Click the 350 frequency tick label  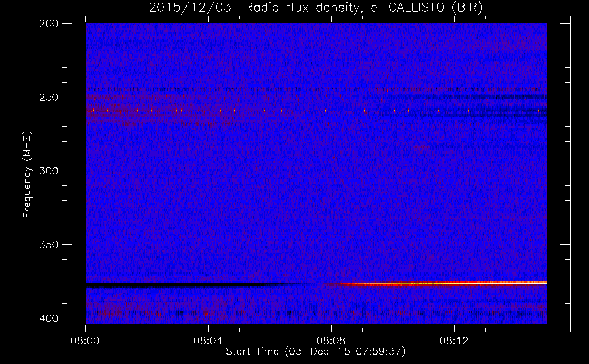point(48,245)
